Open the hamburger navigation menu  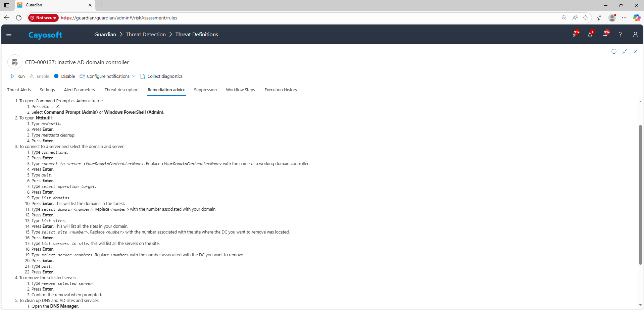click(9, 34)
